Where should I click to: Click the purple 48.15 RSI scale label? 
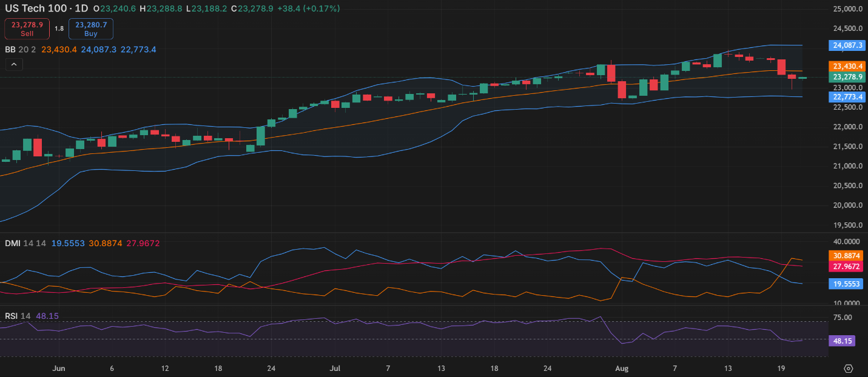point(841,341)
